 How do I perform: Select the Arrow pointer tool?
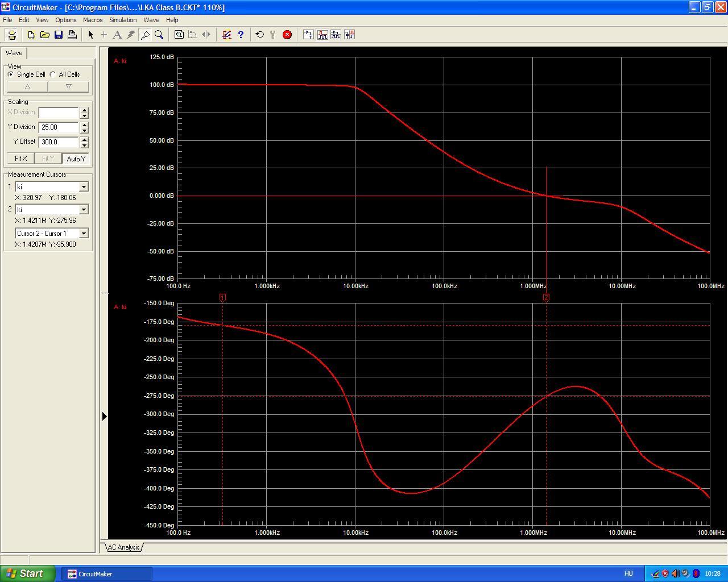tap(90, 35)
